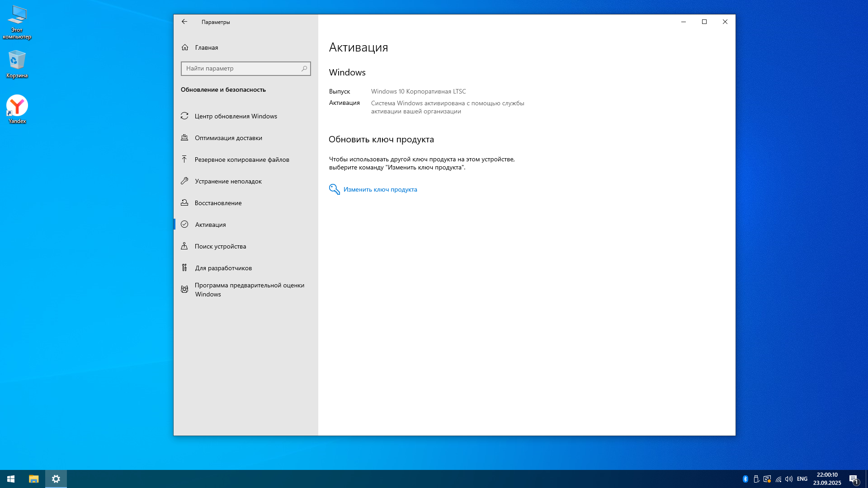This screenshot has height=488, width=868.
Task: Click the Windows 10 Корпоративная LTSC text
Action: tap(419, 91)
